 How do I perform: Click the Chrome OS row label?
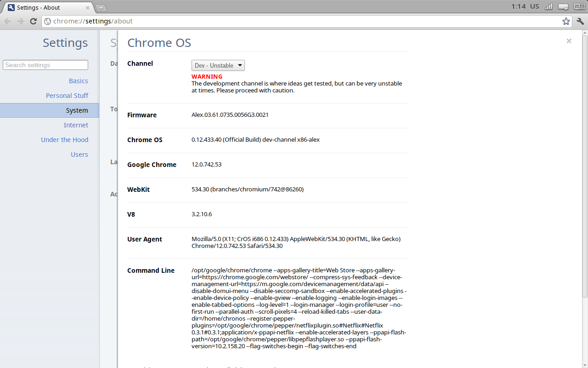(145, 140)
